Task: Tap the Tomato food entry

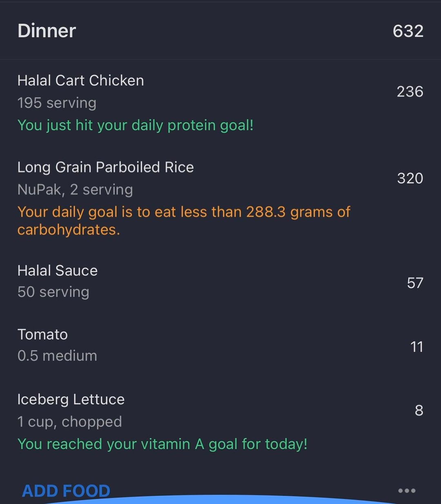Action: 42,335
